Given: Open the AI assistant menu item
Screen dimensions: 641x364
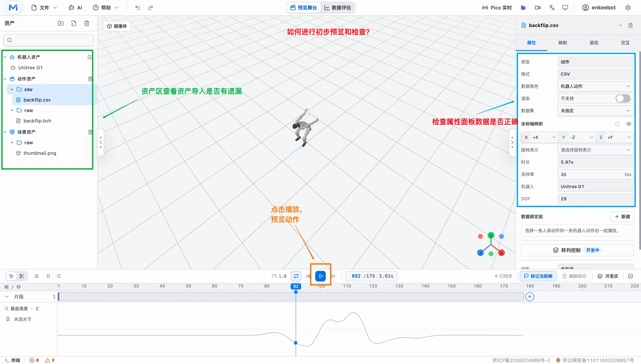Looking at the screenshot, I should 75,8.
